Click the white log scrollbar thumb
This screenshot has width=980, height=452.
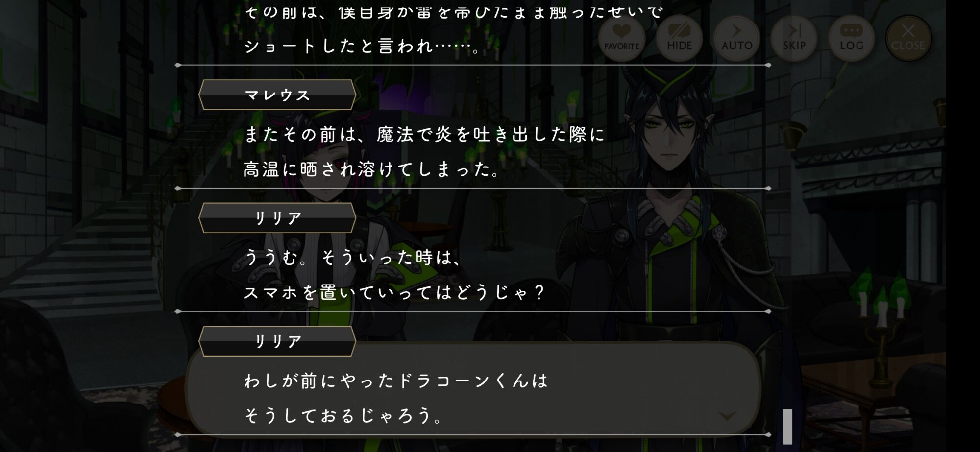787,426
